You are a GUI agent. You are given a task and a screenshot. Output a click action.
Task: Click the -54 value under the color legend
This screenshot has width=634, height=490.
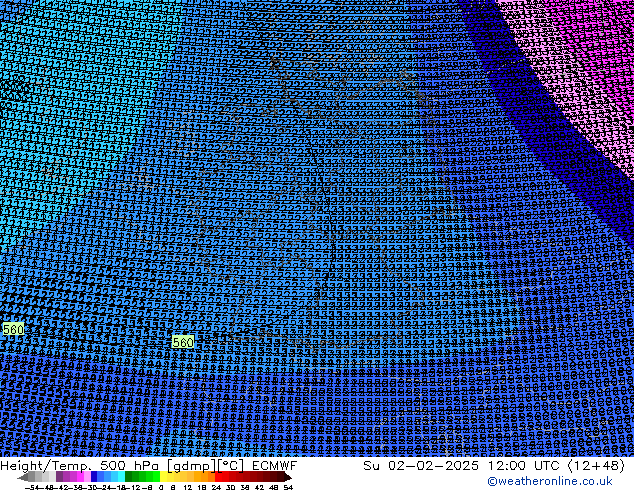tap(33, 487)
